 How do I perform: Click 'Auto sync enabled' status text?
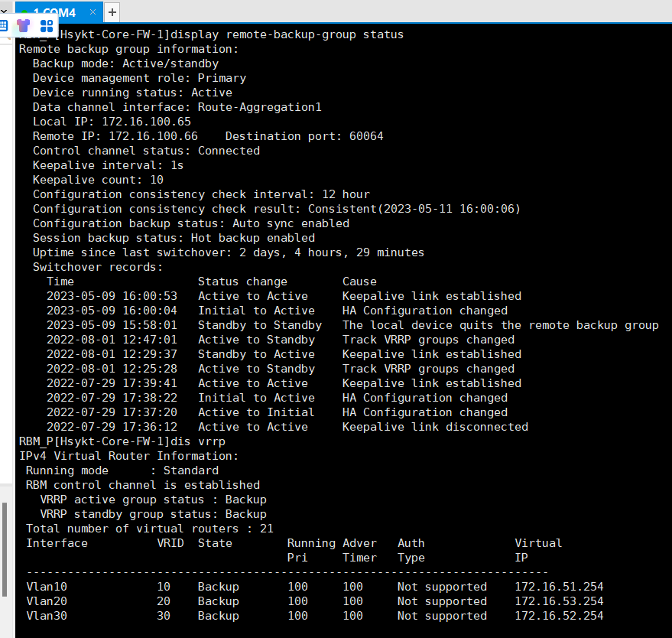coord(291,223)
